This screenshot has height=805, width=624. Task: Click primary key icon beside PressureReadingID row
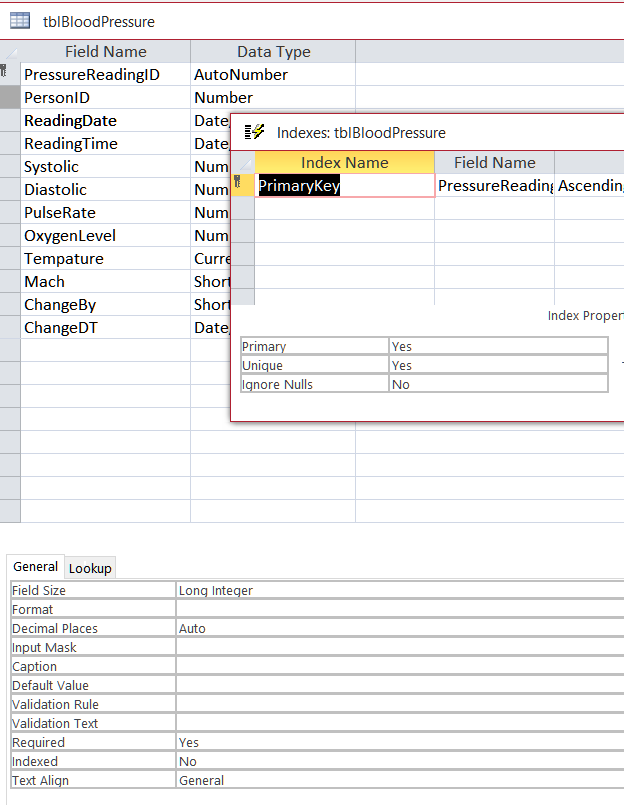tap(4, 71)
